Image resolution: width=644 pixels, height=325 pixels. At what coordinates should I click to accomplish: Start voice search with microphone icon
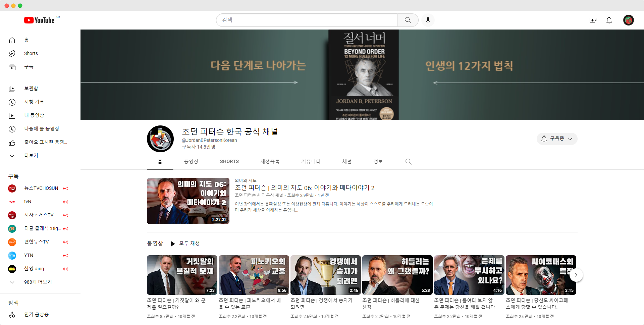tap(428, 20)
